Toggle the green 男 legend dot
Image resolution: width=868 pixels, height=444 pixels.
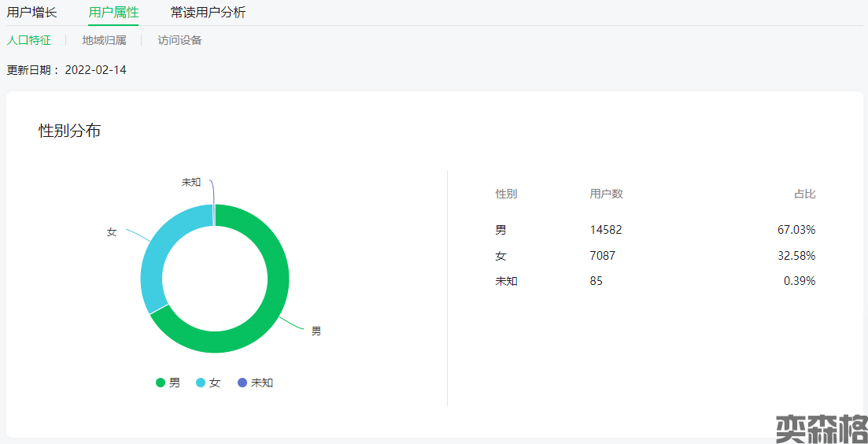(161, 383)
